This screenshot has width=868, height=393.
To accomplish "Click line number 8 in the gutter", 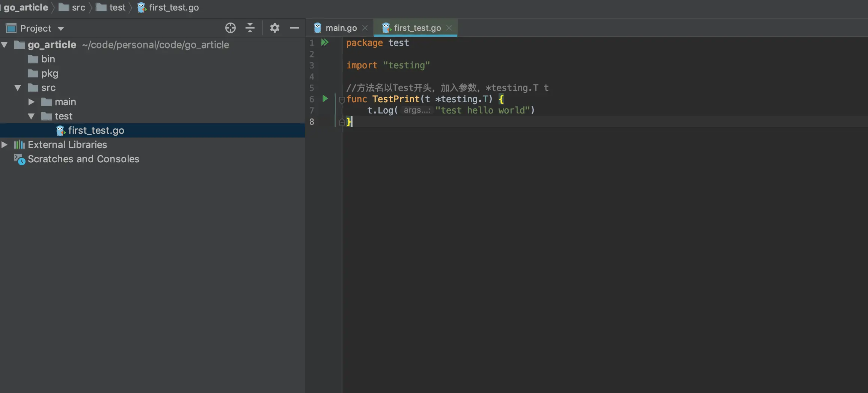I will 312,122.
